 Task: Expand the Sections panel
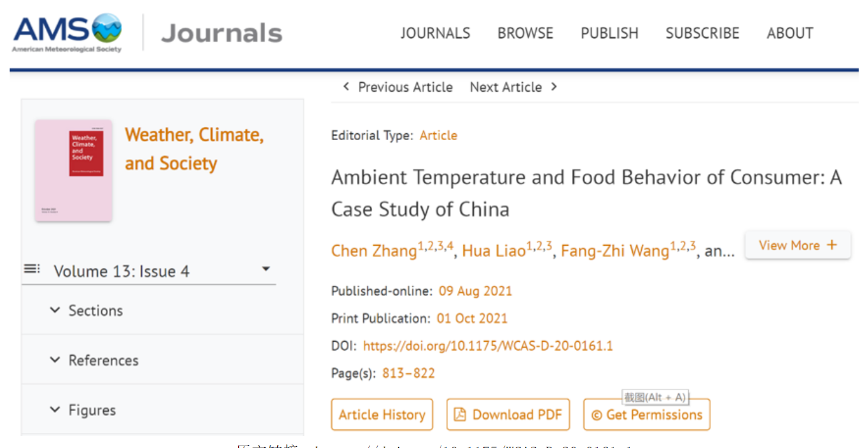[x=55, y=310]
